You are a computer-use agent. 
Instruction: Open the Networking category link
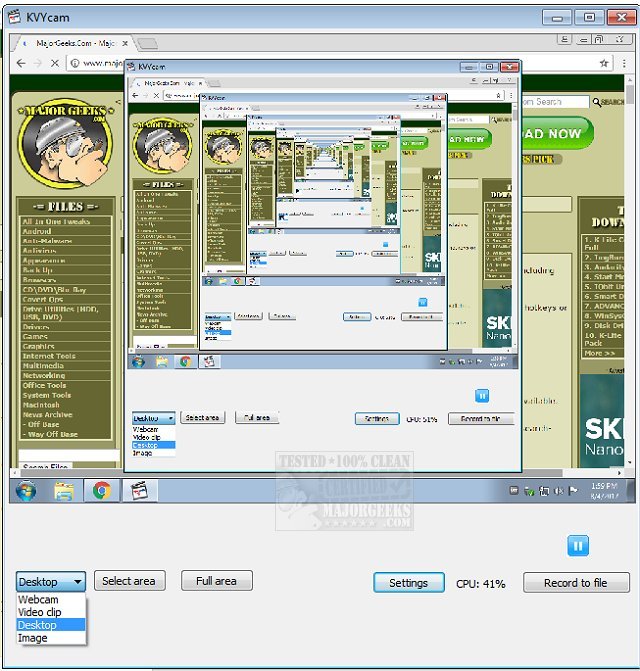(x=44, y=375)
